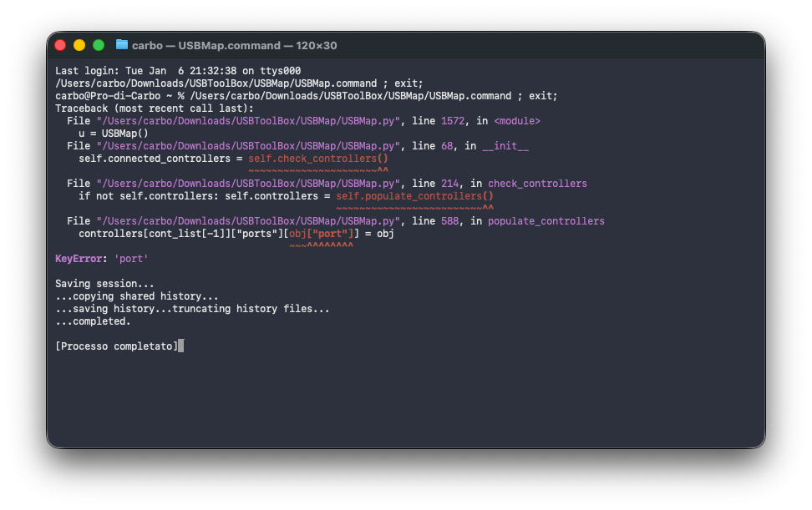Click '...copying shared history...' line
This screenshot has height=510, width=812.
pos(137,296)
